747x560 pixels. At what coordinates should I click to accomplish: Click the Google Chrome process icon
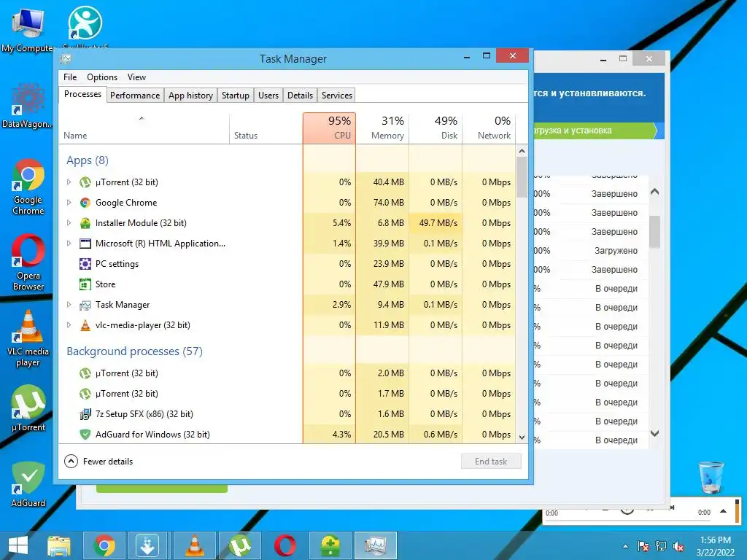pyautogui.click(x=85, y=203)
